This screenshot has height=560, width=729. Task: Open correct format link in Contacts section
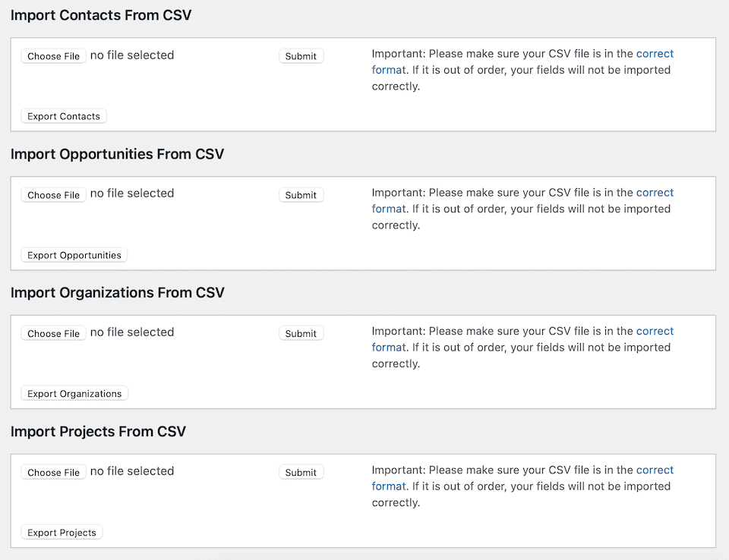655,54
